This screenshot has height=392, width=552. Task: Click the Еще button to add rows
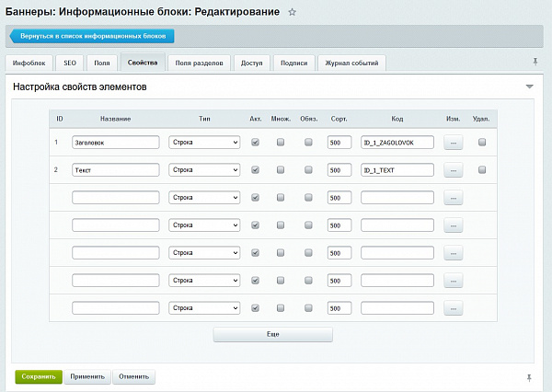(x=273, y=334)
